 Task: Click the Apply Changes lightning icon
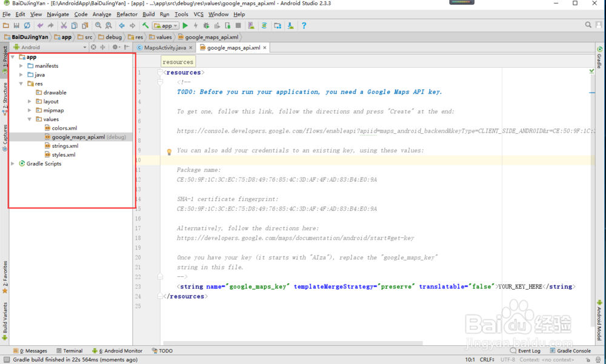(196, 25)
